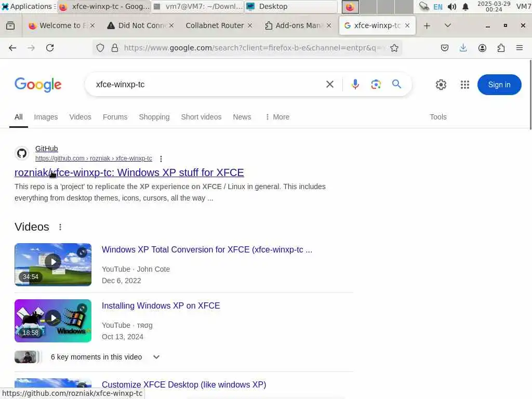Image resolution: width=532 pixels, height=399 pixels.
Task: Open a new browser tab
Action: [427, 25]
